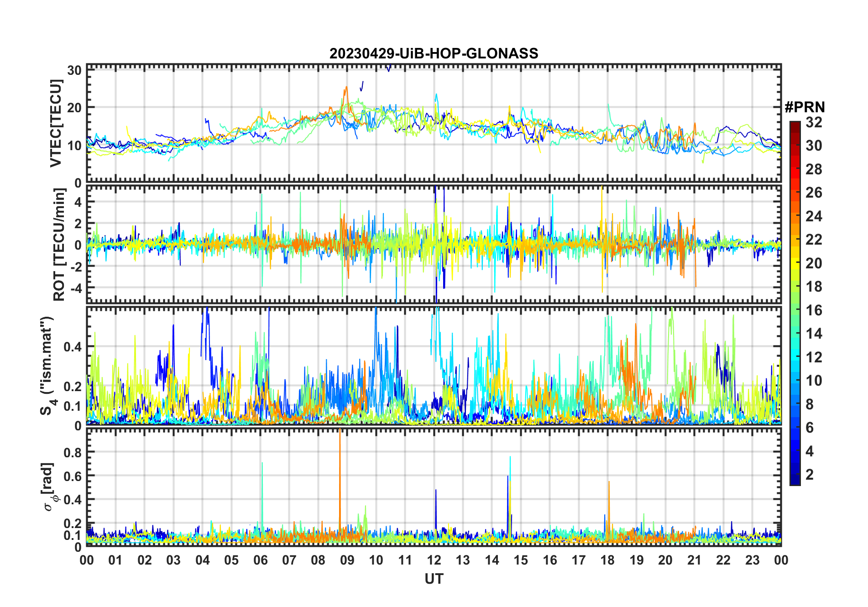Select the S4 axis label
This screenshot has height=607, width=868.
click(x=47, y=366)
